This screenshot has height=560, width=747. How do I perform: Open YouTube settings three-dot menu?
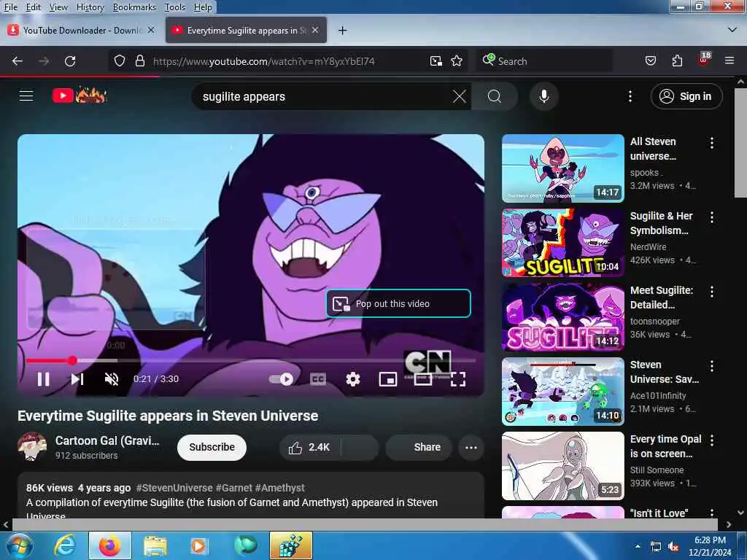pos(630,96)
